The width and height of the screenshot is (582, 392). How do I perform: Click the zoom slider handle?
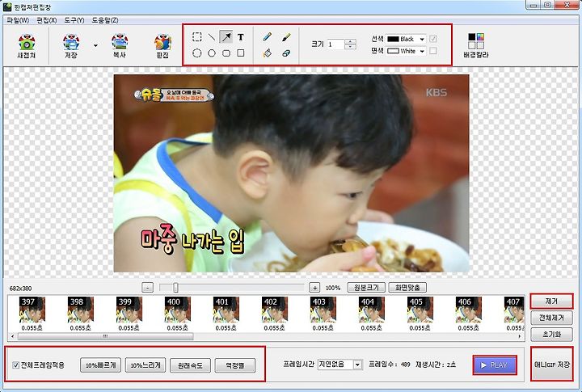(x=175, y=287)
